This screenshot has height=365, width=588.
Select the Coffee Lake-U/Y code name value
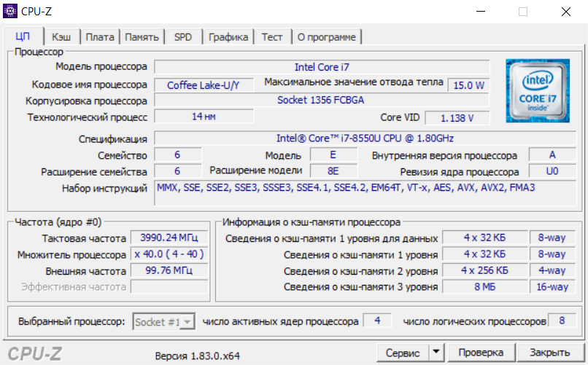click(x=204, y=85)
